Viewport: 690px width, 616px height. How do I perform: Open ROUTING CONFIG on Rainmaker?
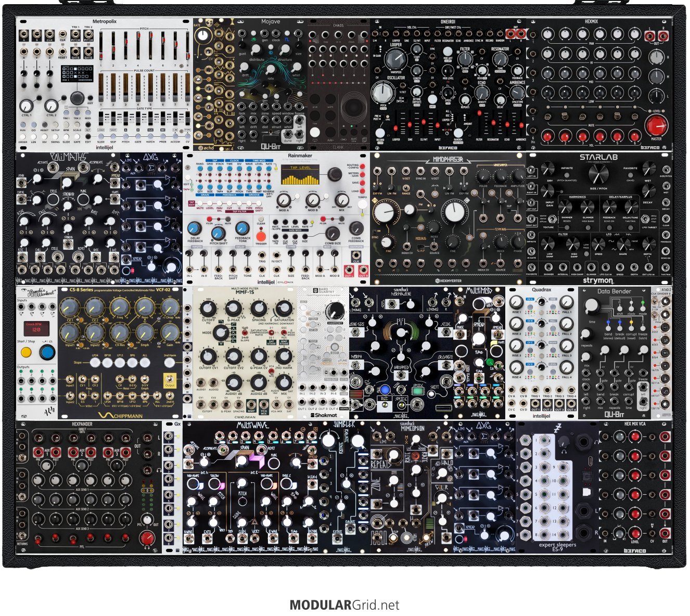point(362,167)
